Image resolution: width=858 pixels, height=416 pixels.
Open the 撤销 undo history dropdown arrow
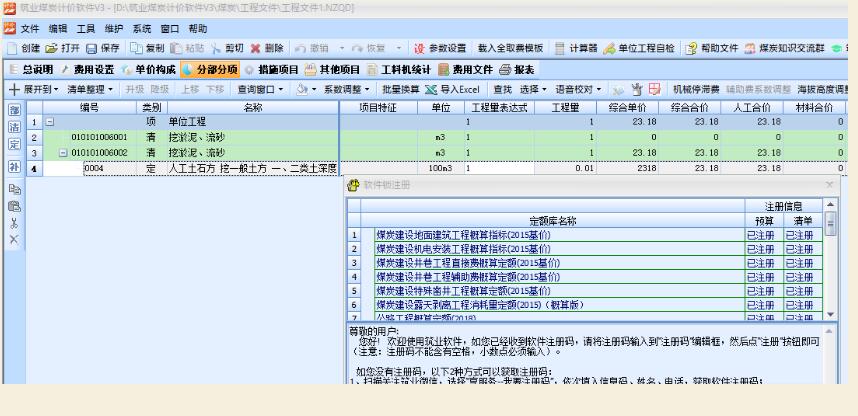point(342,48)
